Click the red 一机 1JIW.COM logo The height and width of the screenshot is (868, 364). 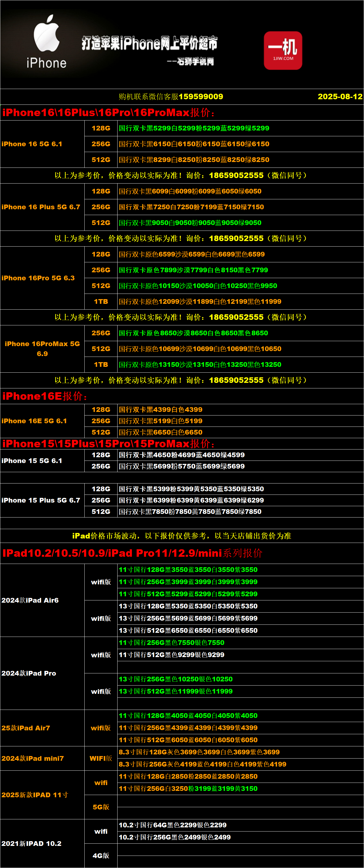[283, 51]
